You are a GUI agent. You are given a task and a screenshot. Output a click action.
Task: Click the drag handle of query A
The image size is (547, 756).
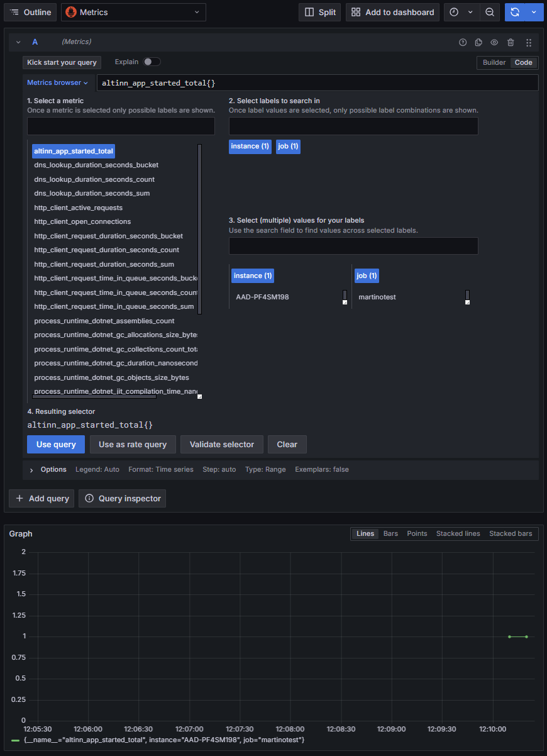pos(528,42)
